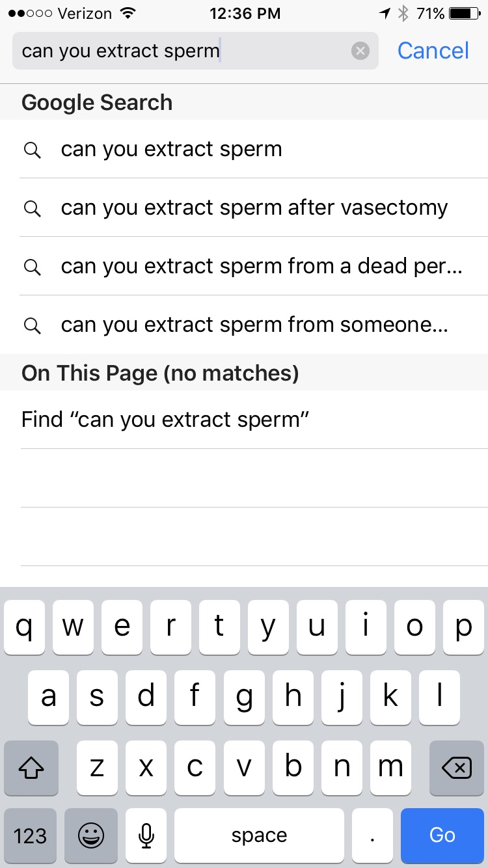Tap Find "can you extract sperm" on page

(165, 420)
